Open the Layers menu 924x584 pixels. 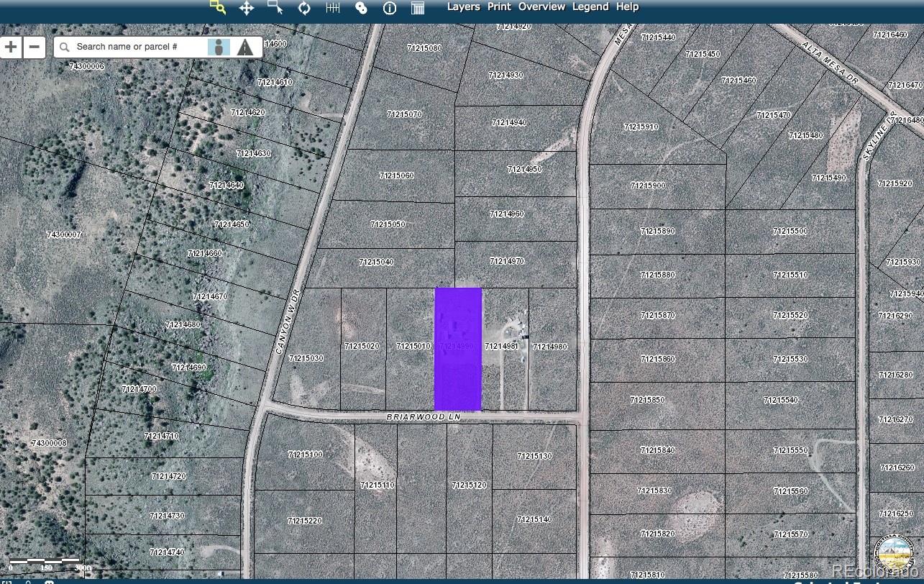[463, 6]
